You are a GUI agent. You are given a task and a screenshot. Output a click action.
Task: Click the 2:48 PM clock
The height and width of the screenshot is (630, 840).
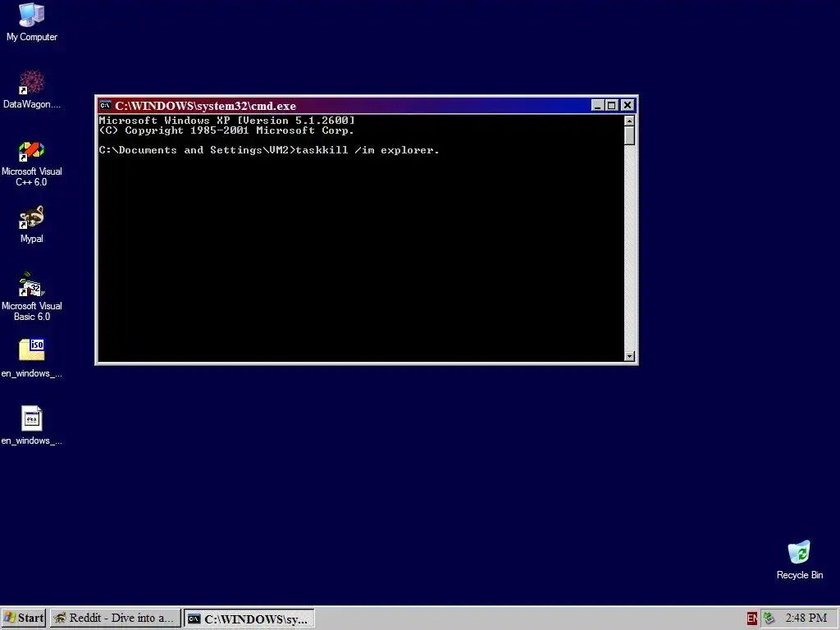[x=806, y=619]
